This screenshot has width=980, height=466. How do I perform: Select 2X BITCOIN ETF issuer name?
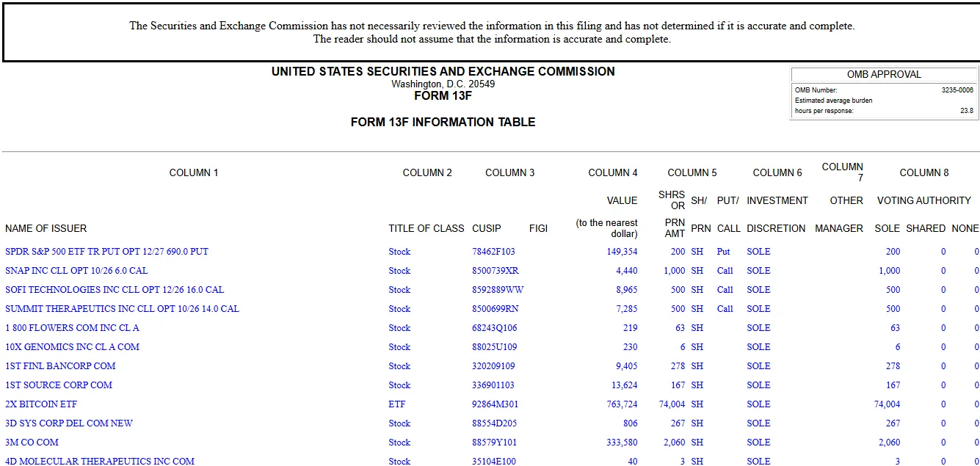[41, 404]
